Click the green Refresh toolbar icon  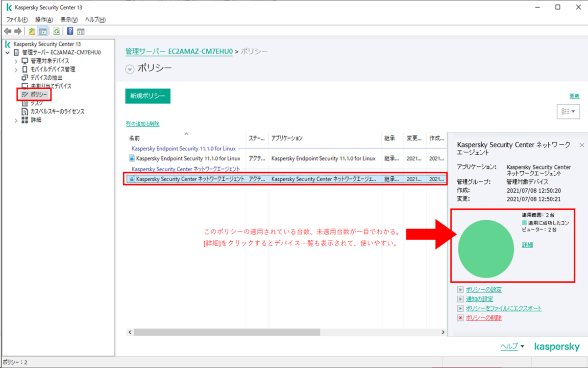coord(57,31)
